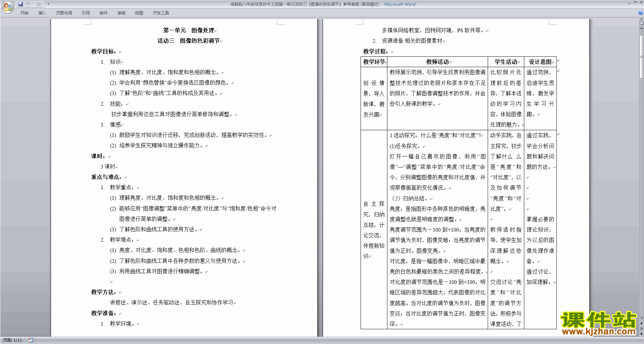The image size is (644, 344).
Task: Click the Undo arrow icon
Action: (x=28, y=4)
